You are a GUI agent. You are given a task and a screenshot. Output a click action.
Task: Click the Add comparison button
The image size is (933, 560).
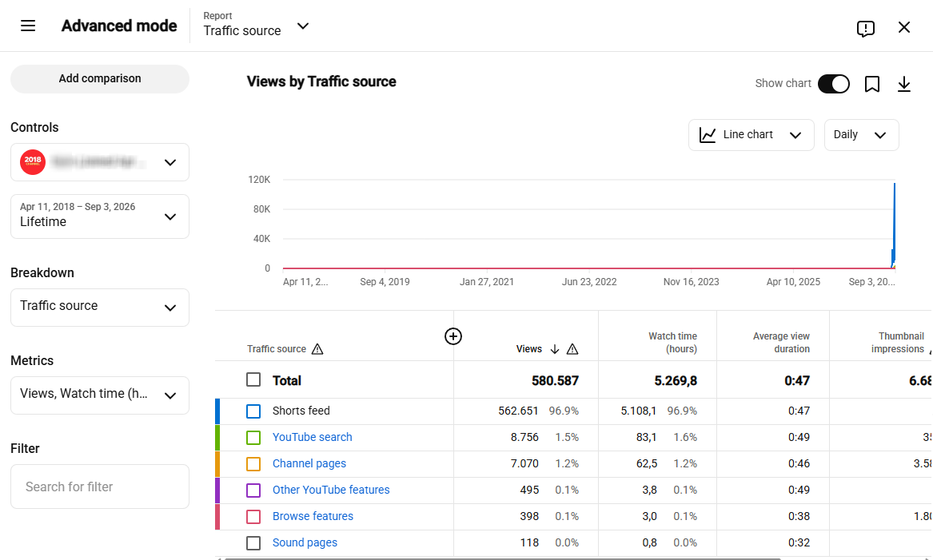[100, 78]
